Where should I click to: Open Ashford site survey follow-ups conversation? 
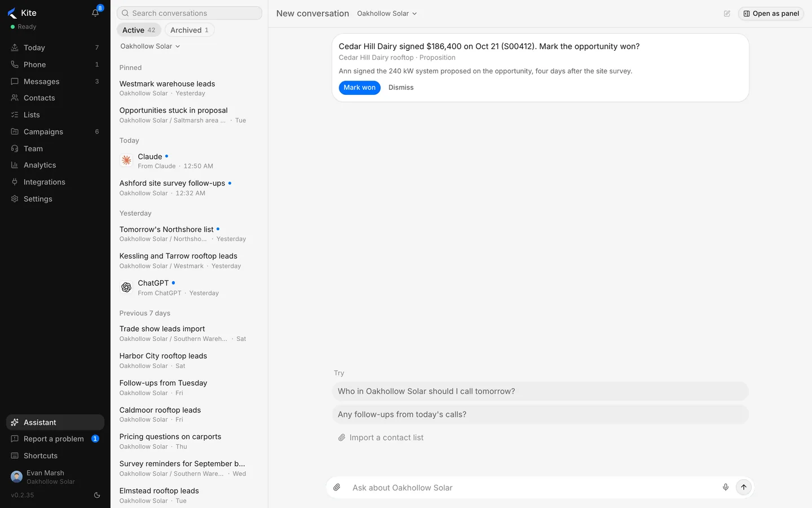(189, 188)
